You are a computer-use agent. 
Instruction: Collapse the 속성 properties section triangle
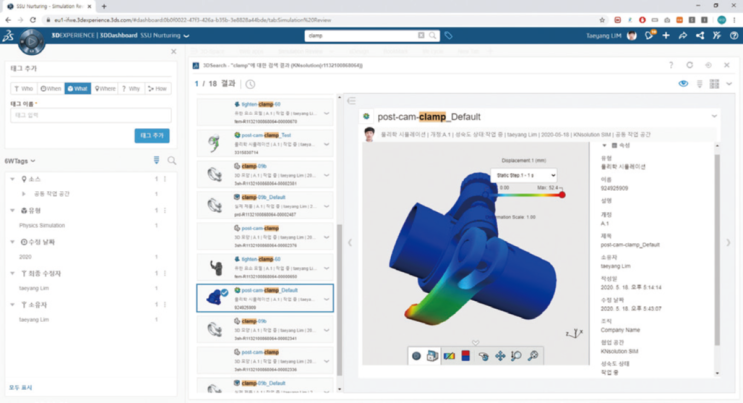point(604,146)
